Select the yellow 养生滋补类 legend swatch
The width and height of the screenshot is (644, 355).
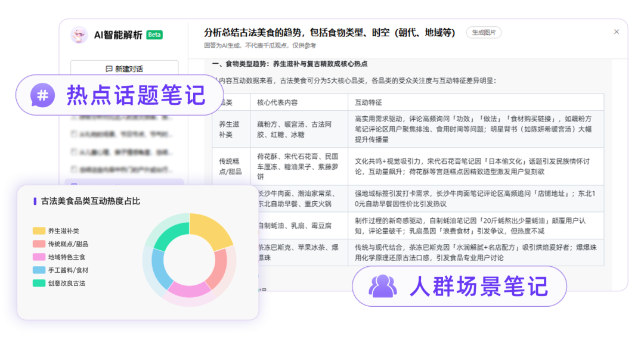click(39, 231)
